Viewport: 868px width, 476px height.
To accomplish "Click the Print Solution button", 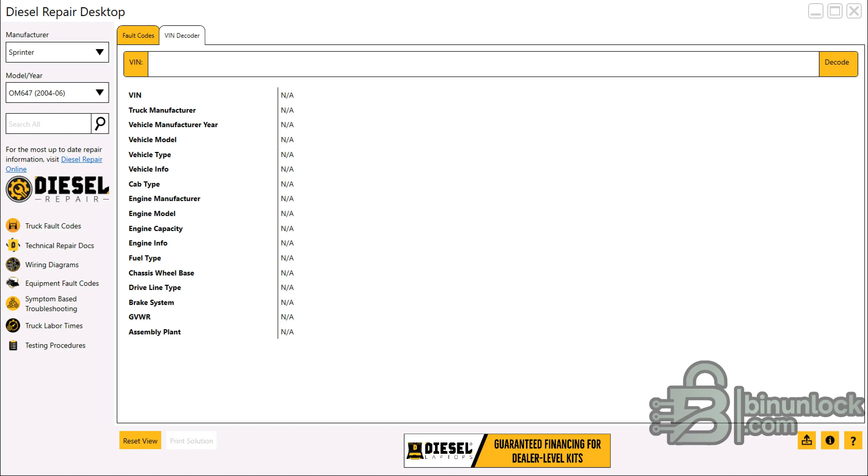I will coord(191,441).
